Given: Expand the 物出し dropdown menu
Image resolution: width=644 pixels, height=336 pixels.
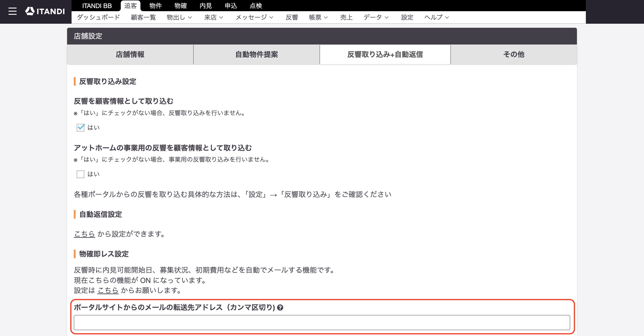Looking at the screenshot, I should [x=179, y=17].
